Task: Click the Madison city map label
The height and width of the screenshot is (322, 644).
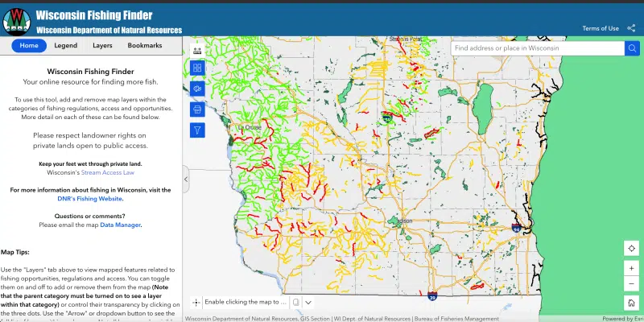Action: (403, 221)
